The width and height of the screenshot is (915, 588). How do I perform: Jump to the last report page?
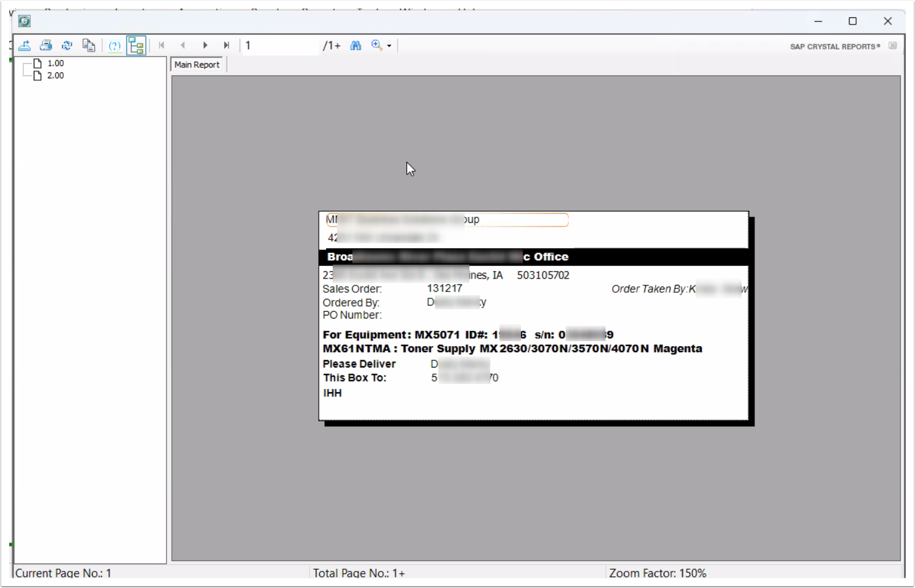[226, 45]
